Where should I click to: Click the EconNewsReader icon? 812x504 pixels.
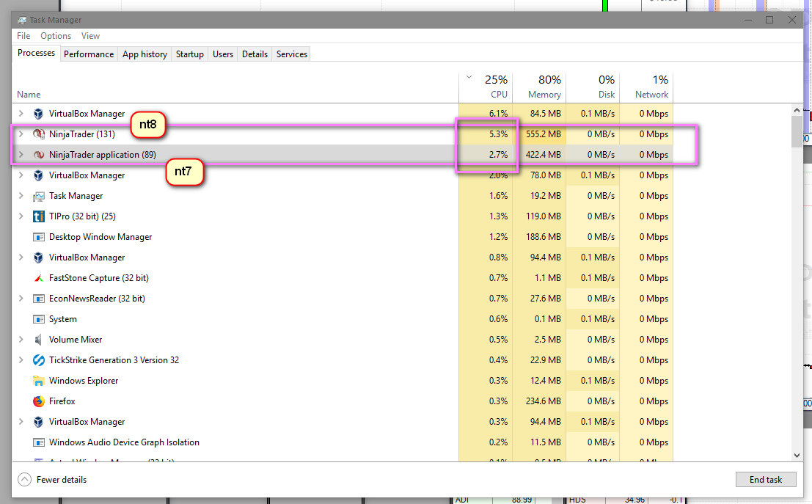coord(38,299)
